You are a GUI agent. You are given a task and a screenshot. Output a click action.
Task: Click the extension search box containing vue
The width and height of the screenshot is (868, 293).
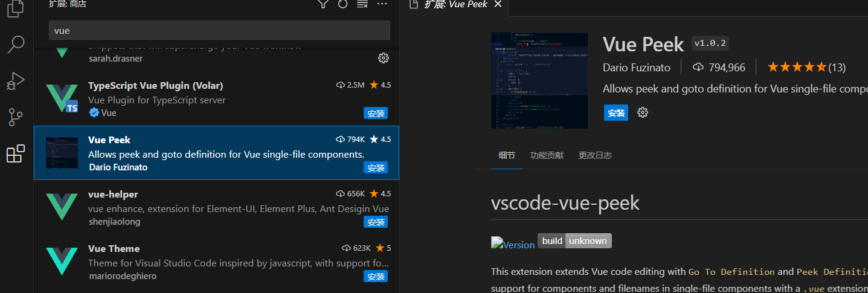[219, 30]
